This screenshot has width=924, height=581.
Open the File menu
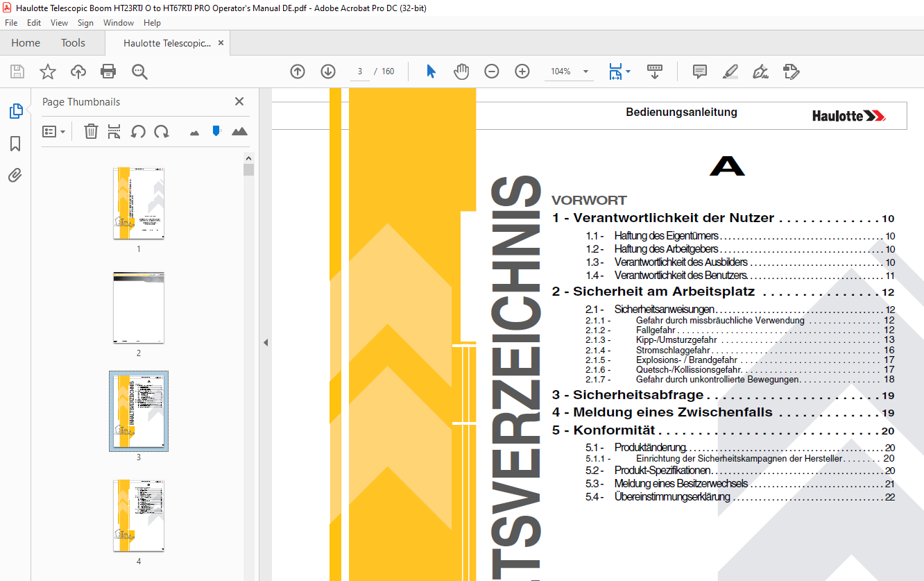coord(11,23)
